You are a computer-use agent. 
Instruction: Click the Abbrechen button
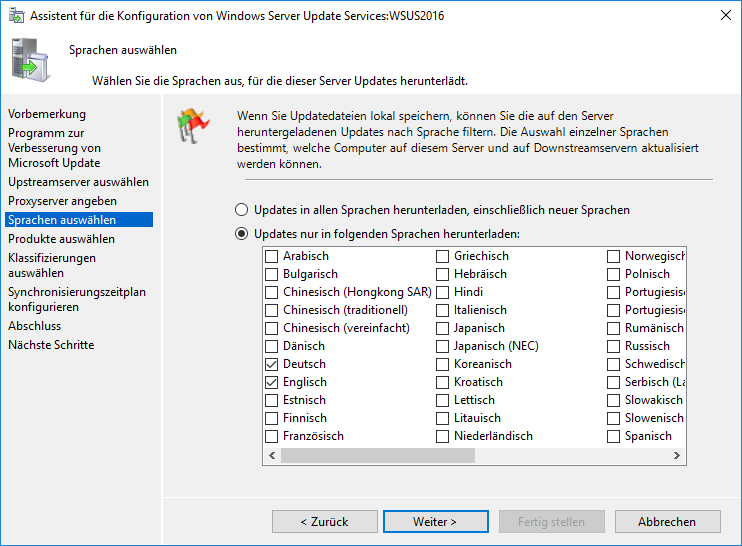(x=667, y=521)
